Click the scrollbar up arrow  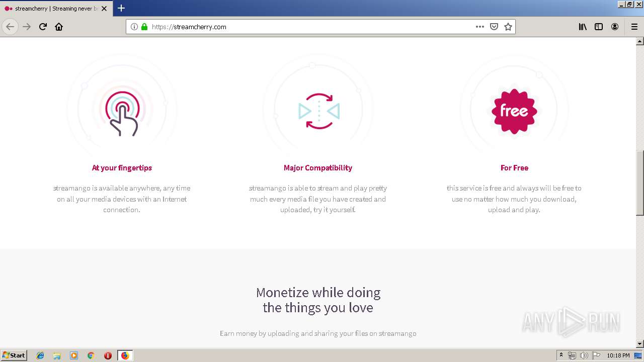pyautogui.click(x=640, y=41)
